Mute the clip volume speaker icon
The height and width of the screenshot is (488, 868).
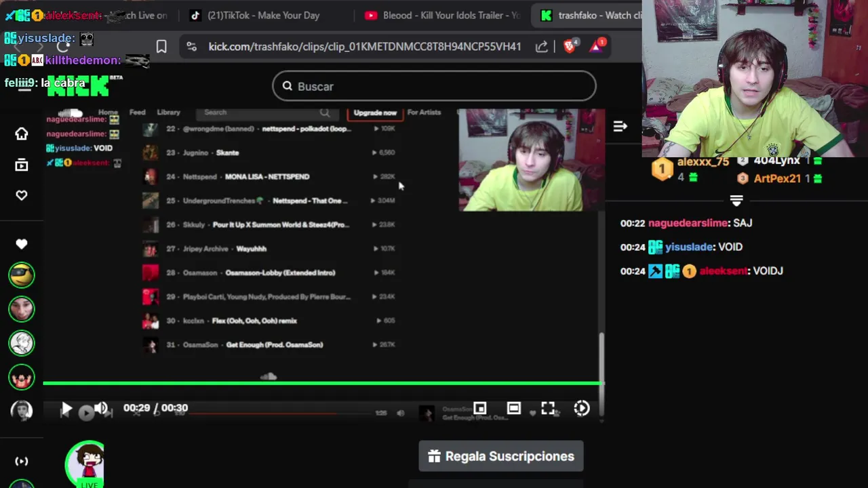(101, 408)
